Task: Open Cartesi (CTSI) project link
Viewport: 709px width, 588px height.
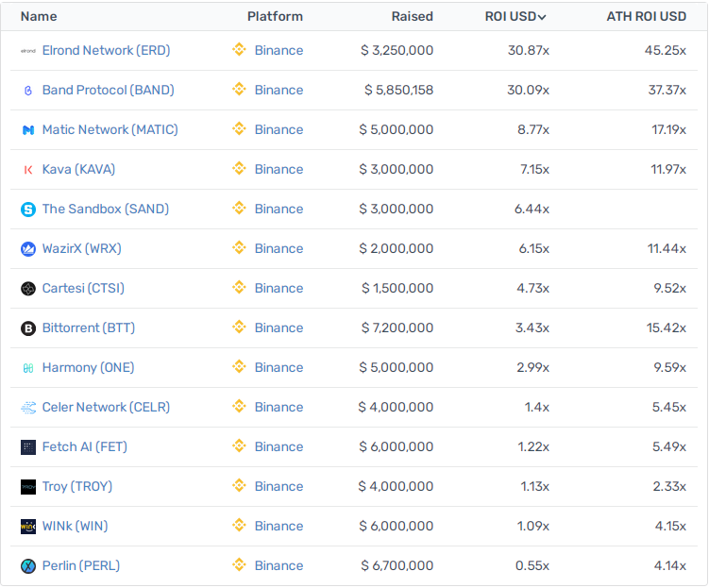Action: coord(83,289)
